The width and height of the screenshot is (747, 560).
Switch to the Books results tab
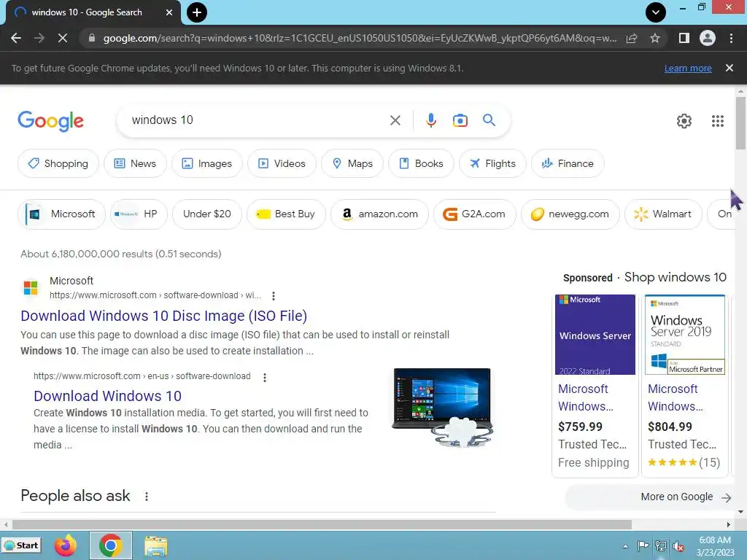tap(421, 163)
